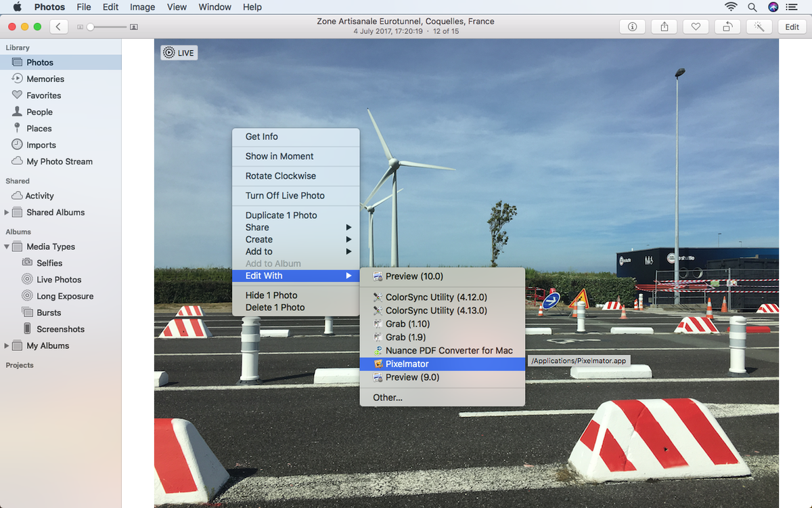Open the Share sheet from the toolbar
Viewport: 812px width, 508px height.
(664, 26)
